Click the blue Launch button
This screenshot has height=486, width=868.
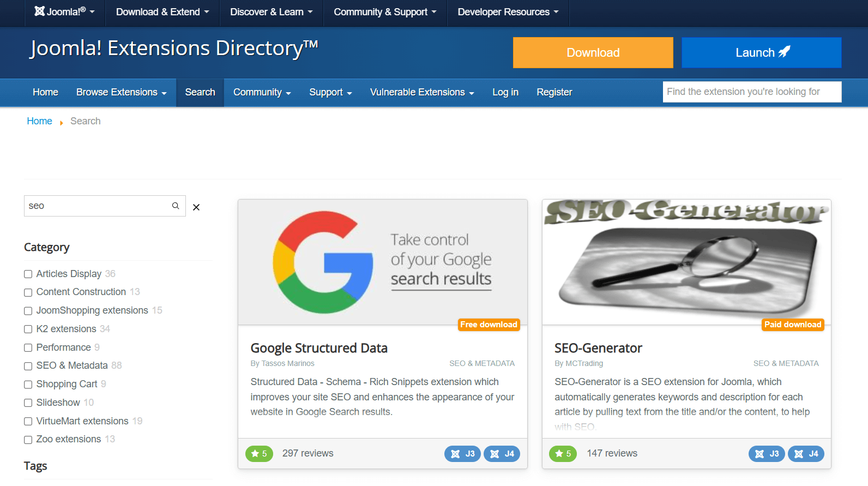[762, 53]
